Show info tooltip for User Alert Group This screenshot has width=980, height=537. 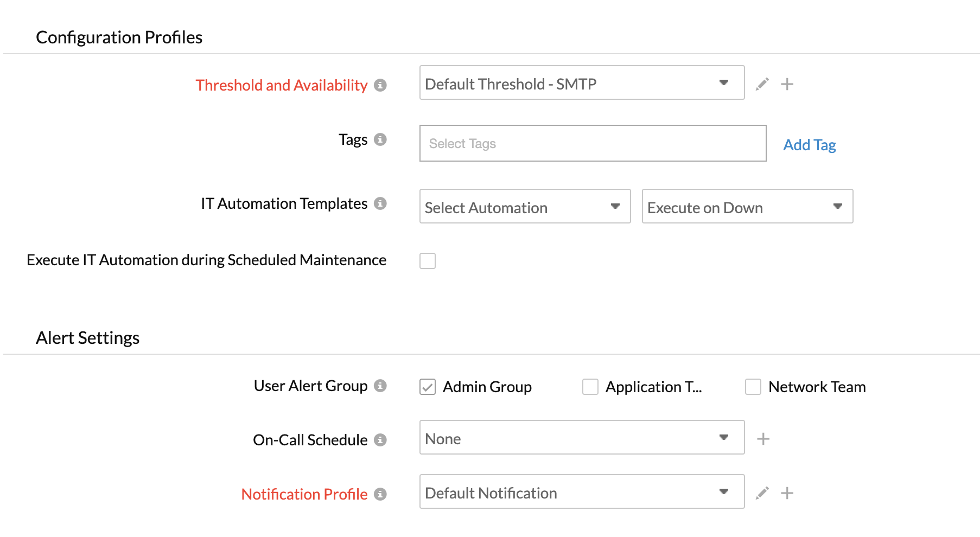pyautogui.click(x=380, y=386)
